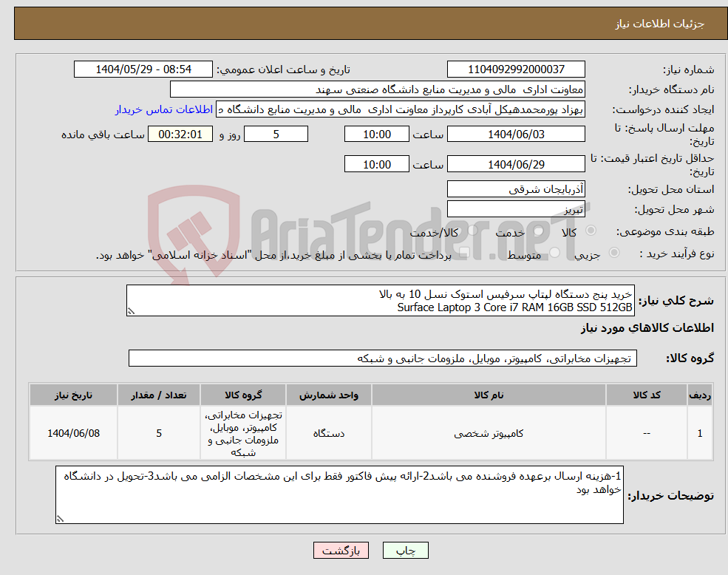Click the general description text area
728x575 pixels.
point(380,301)
